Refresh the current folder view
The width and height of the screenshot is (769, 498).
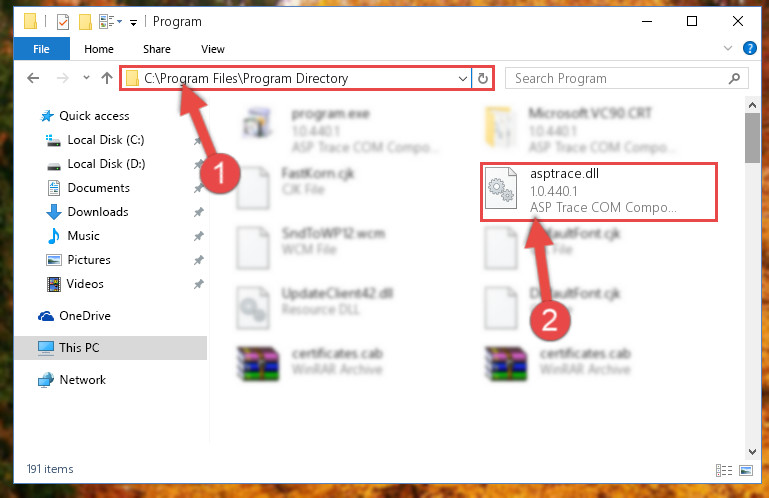click(x=483, y=79)
